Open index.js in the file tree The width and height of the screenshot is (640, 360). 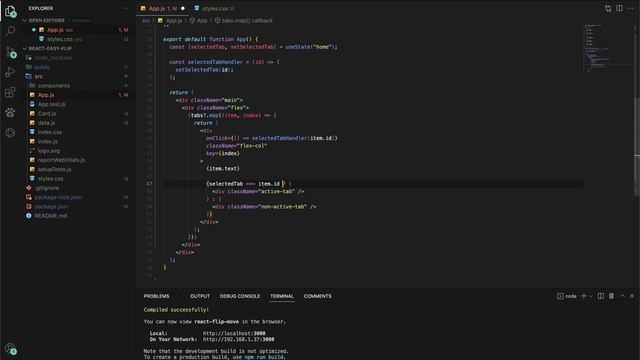pyautogui.click(x=48, y=141)
